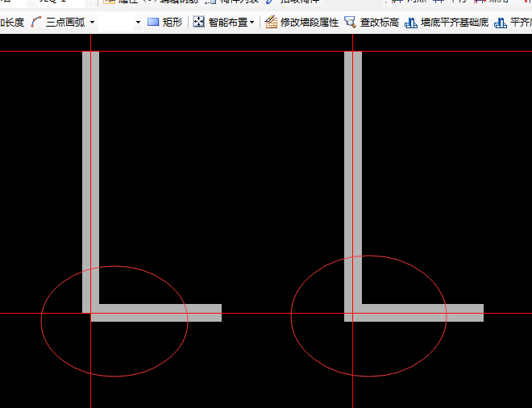Click the 墙底平齐基础底 tool
The width and height of the screenshot is (532, 408).
(447, 23)
